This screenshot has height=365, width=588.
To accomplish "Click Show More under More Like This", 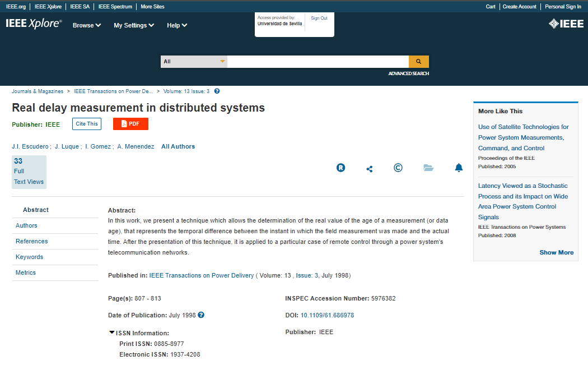I will pos(556,252).
